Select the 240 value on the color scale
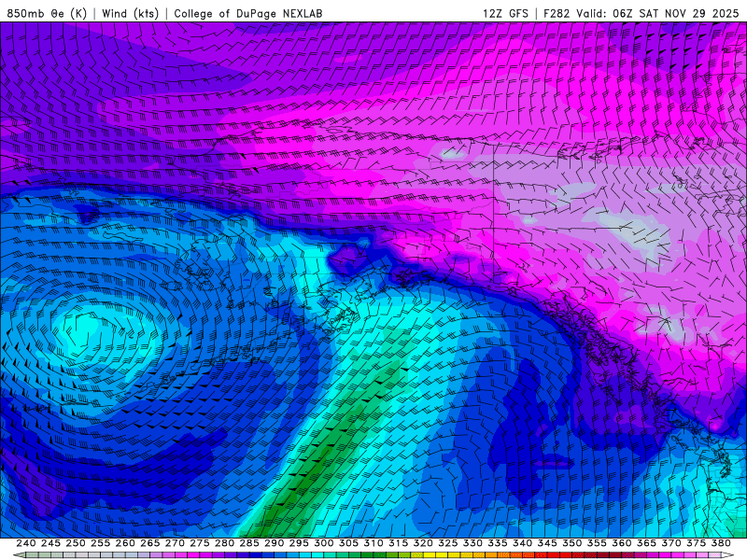Viewport: 747px width, 560px height. tap(26, 543)
